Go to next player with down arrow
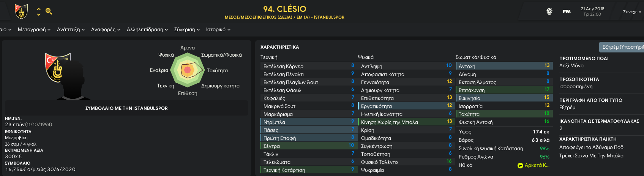 pos(39,14)
